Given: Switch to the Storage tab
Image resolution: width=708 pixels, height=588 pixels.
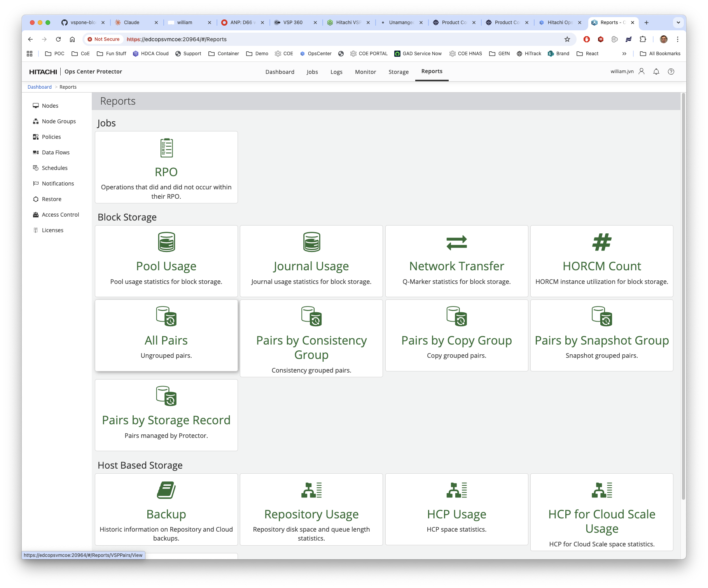Looking at the screenshot, I should pos(399,72).
